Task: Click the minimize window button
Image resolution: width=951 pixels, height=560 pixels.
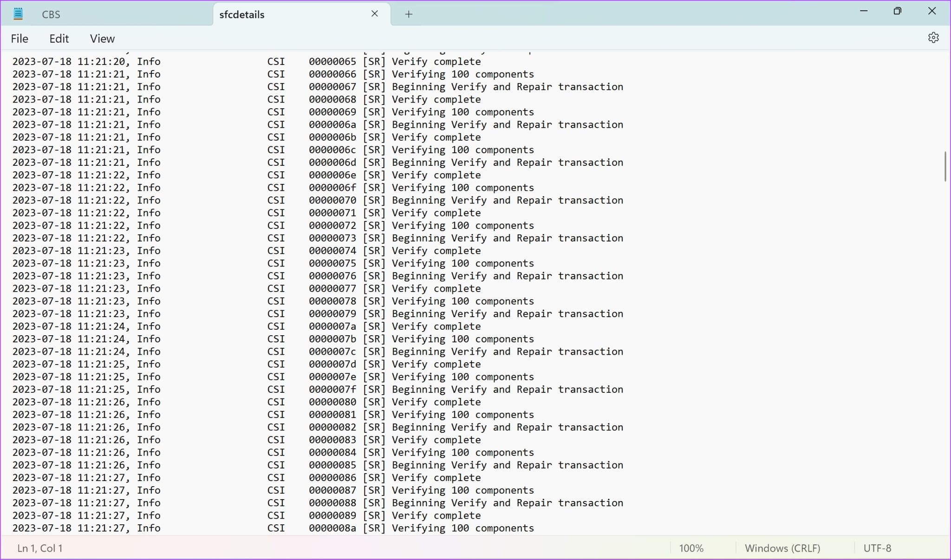Action: [x=864, y=11]
